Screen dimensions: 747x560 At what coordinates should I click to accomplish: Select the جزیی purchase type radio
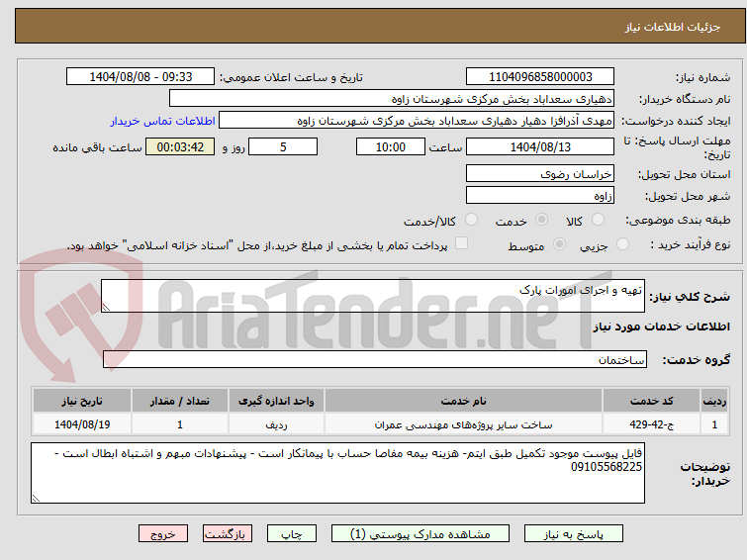tap(622, 244)
